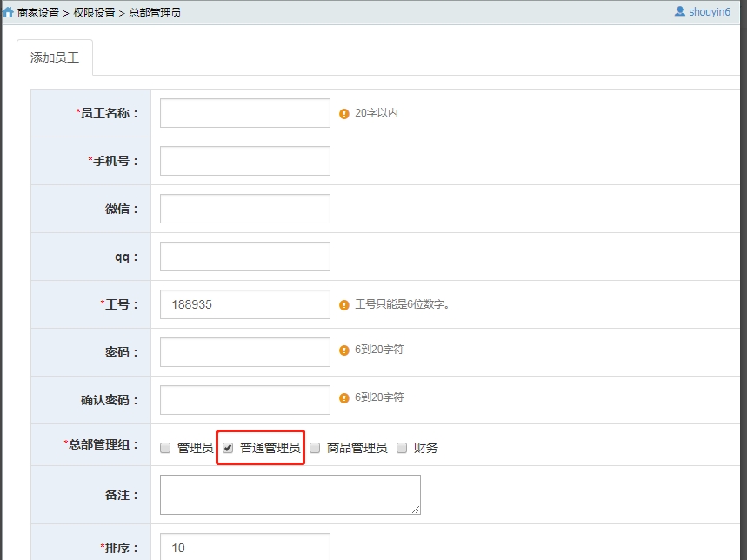747x560 pixels.
Task: Click the 排序 field showing 10
Action: point(245,548)
